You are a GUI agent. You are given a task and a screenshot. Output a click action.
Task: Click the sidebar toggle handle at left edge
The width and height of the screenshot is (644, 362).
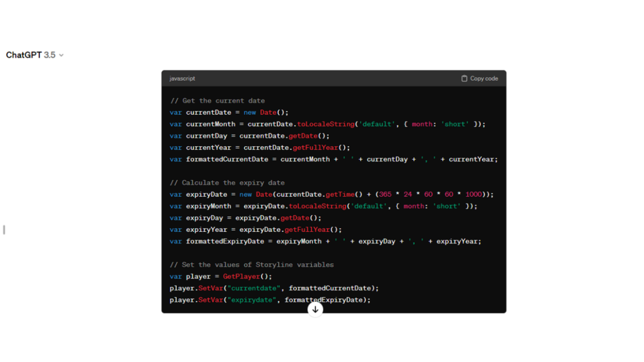tap(4, 230)
